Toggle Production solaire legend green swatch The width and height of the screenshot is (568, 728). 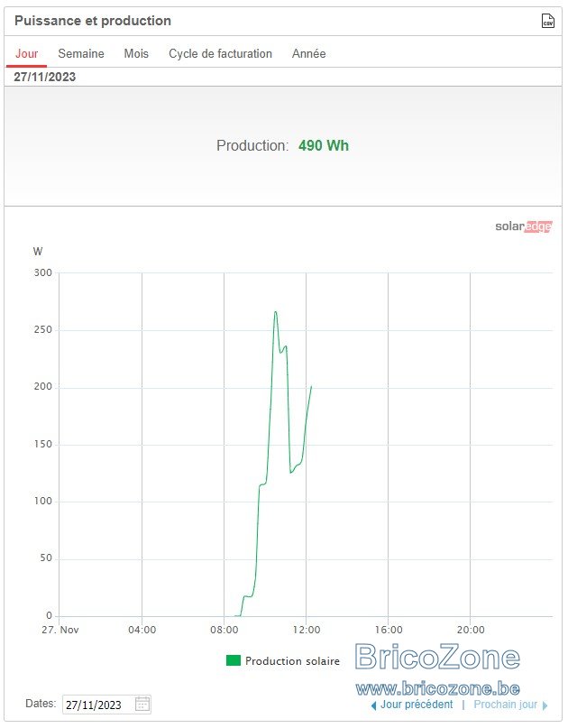pos(233,660)
